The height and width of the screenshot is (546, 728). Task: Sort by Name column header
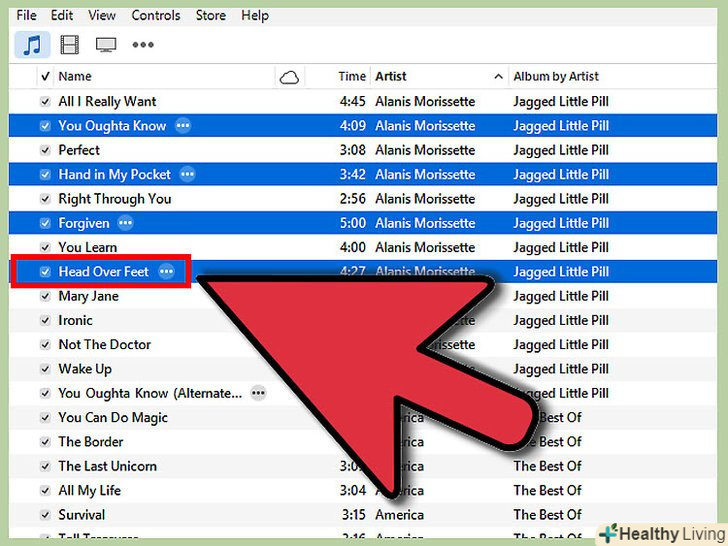click(x=75, y=76)
